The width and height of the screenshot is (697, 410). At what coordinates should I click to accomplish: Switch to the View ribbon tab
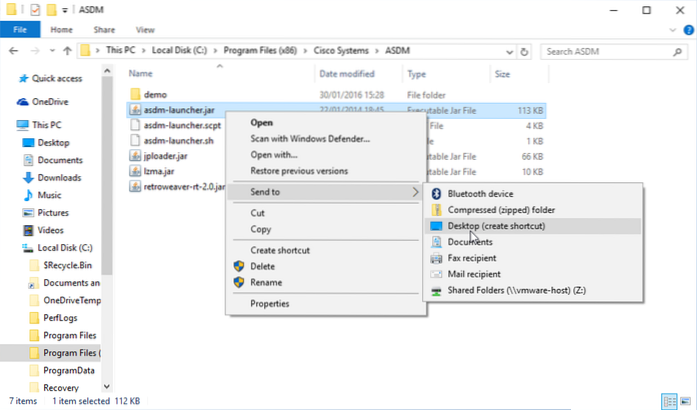(x=145, y=30)
